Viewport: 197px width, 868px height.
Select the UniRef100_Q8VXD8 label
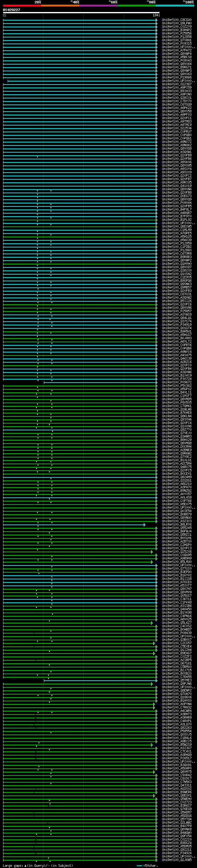tap(176, 149)
